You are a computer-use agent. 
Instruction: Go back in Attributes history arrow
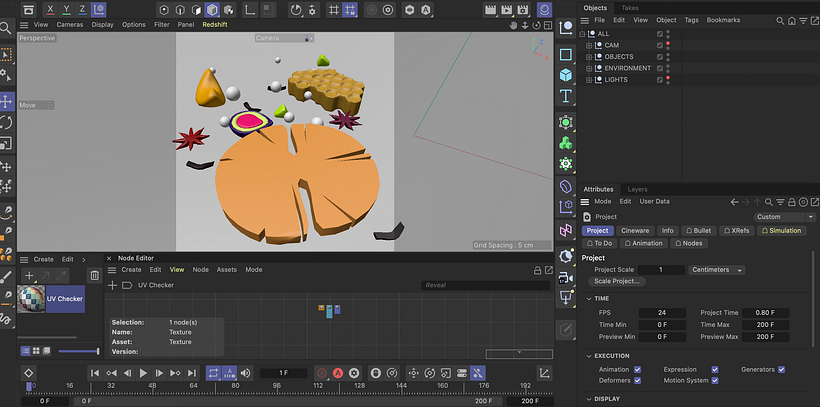[734, 202]
